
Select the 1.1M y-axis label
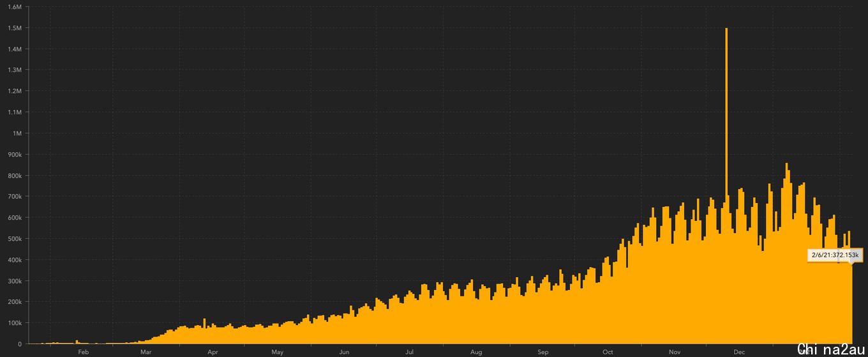(x=15, y=112)
